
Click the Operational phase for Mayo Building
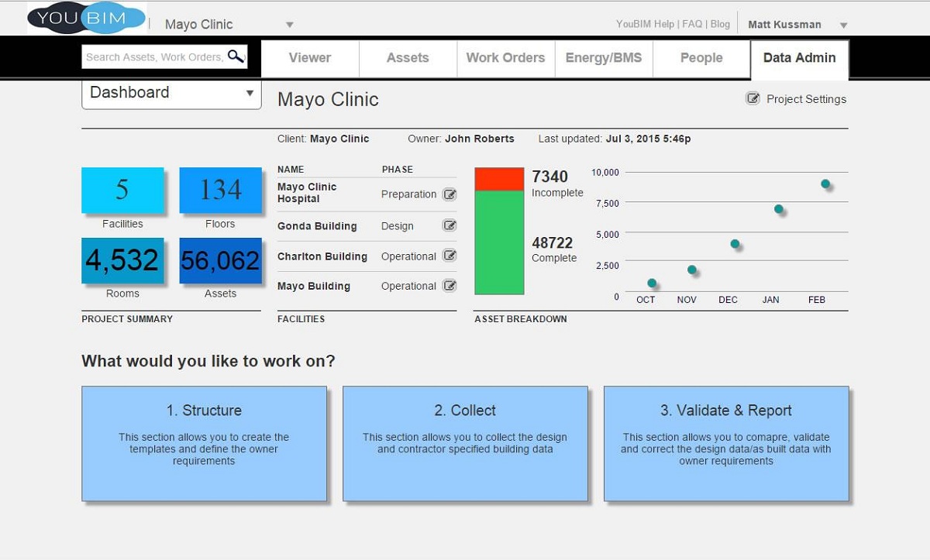tap(408, 286)
